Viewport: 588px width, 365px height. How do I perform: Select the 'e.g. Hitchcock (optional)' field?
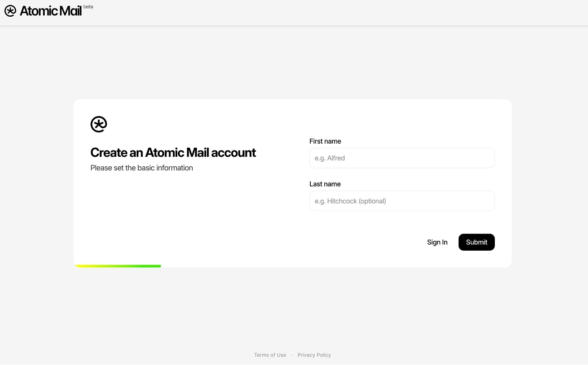(x=402, y=201)
